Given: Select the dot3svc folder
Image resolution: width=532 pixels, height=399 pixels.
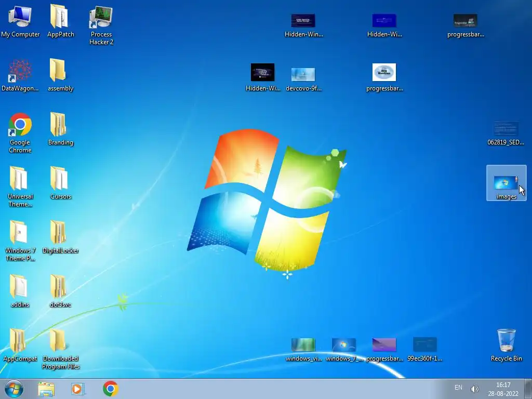Looking at the screenshot, I should (x=60, y=291).
